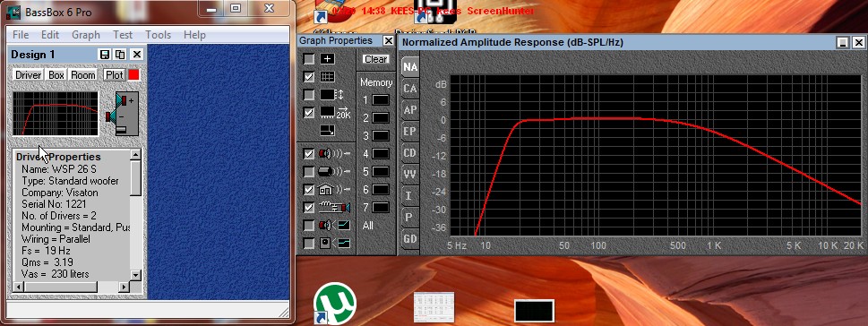Click the cursor crosshair icon in Graph Properties
Screen dimensions: 868x326
pos(327,59)
